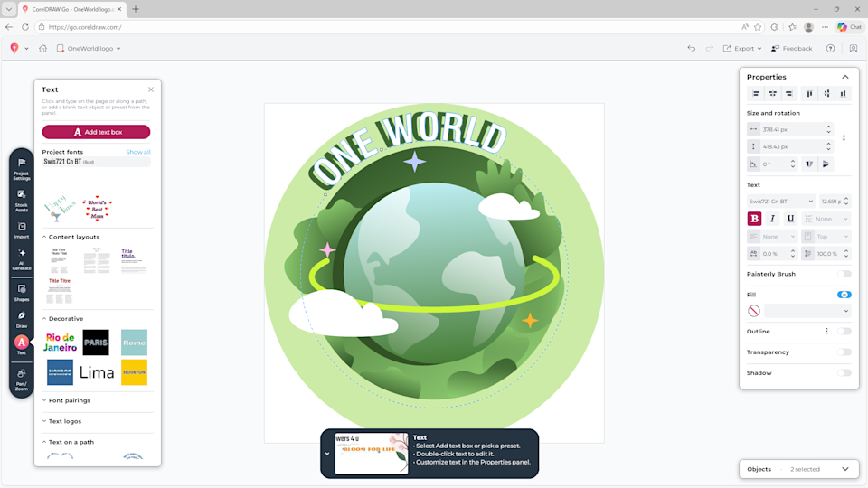Turn on the Shadow toggle
The width and height of the screenshot is (868, 488).
(x=844, y=372)
